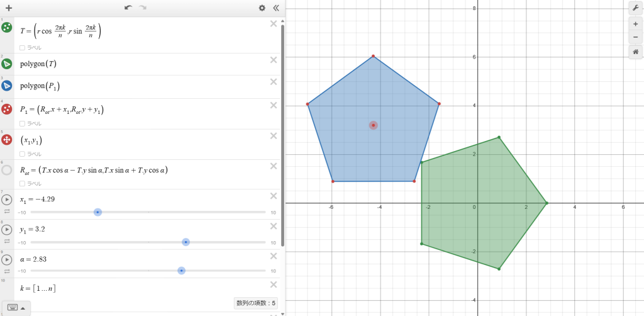
Task: Click the y1 slider handle
Action: tap(186, 242)
